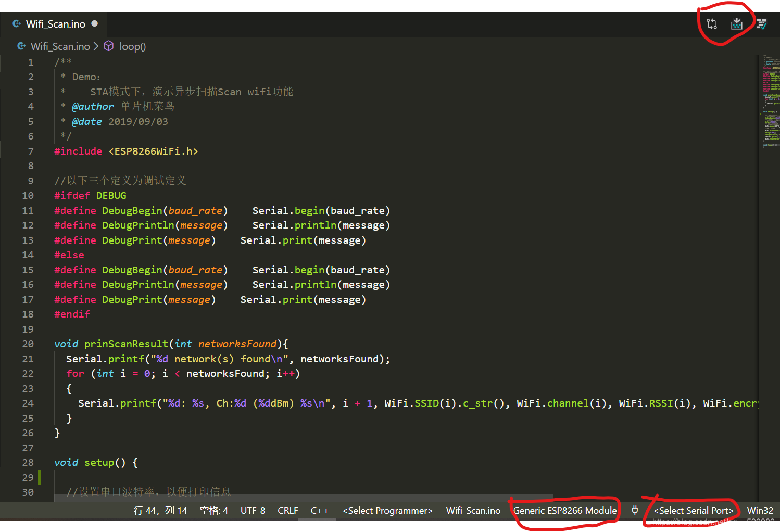
Task: Click "DebugPrint" macro on line 13
Action: [132, 240]
